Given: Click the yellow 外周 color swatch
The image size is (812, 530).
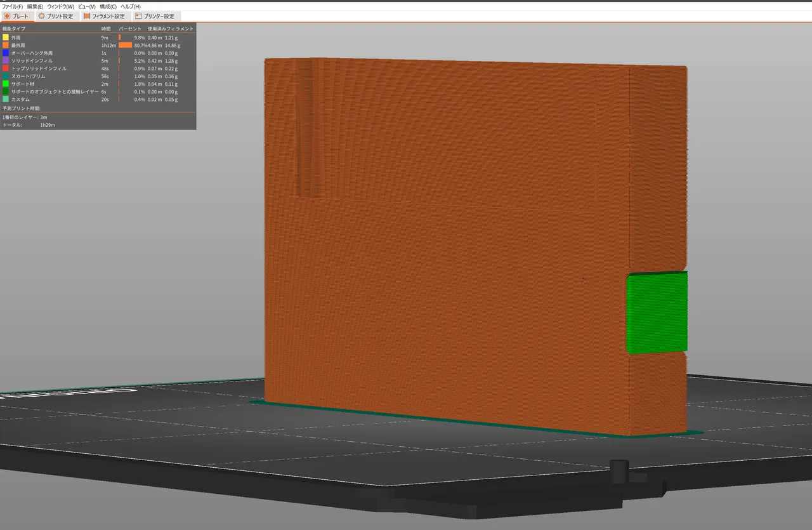Looking at the screenshot, I should [x=6, y=37].
